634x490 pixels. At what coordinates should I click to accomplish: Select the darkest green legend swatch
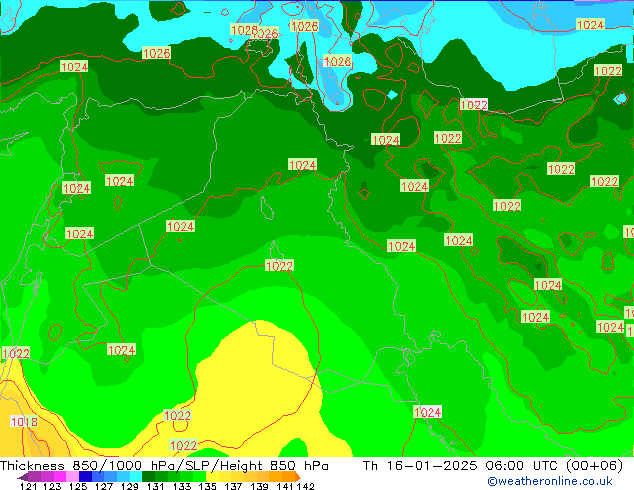[x=148, y=477]
